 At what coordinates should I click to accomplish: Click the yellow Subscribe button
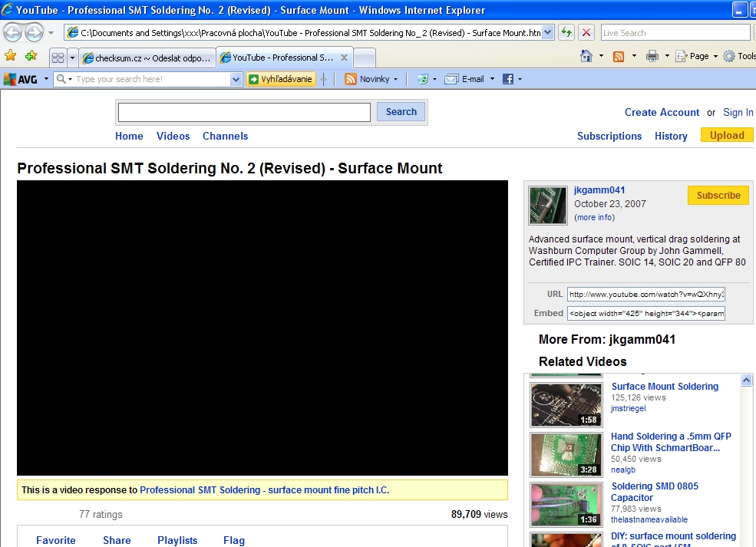tap(718, 195)
